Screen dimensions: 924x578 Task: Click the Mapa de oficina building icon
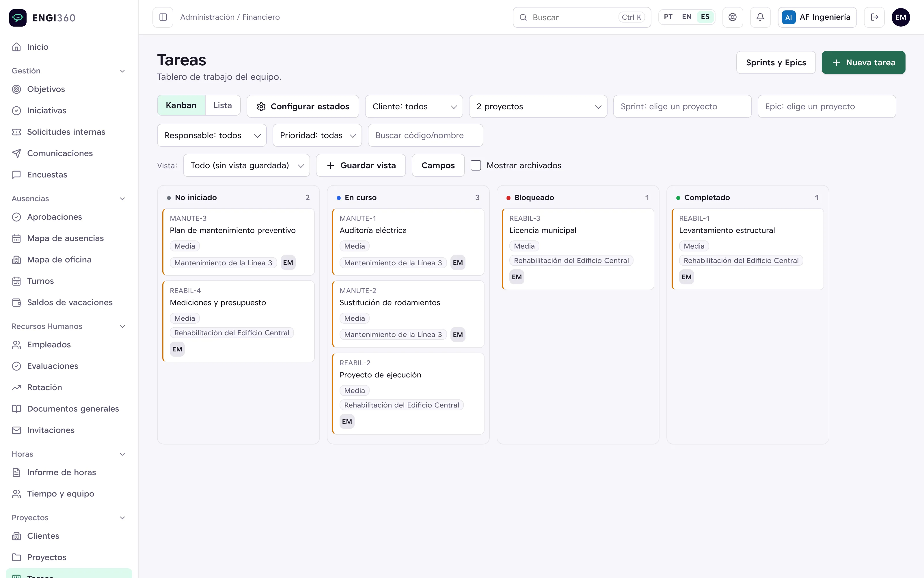tap(16, 260)
